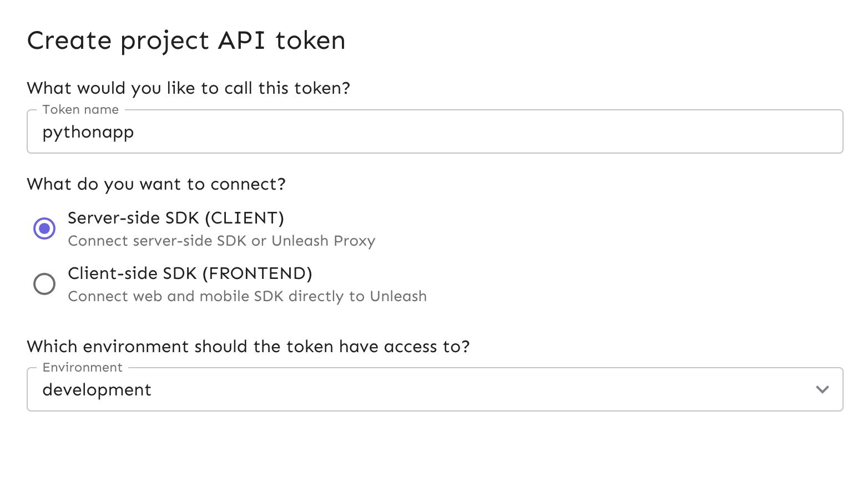The image size is (868, 498).
Task: Open the Environment dropdown
Action: (x=435, y=390)
